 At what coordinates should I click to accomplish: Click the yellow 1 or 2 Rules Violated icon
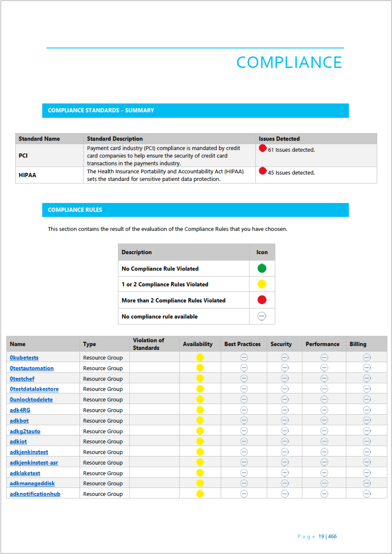click(x=262, y=284)
